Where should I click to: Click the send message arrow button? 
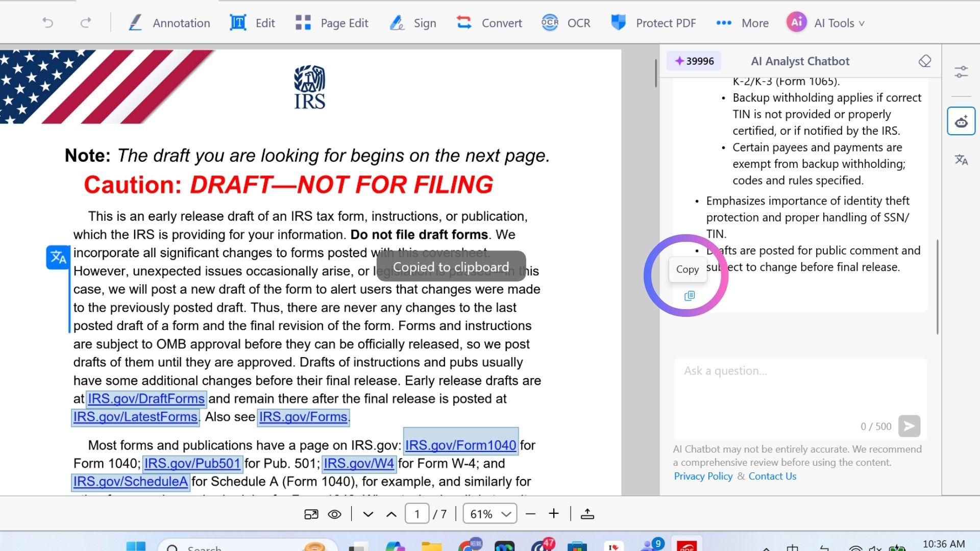[909, 426]
